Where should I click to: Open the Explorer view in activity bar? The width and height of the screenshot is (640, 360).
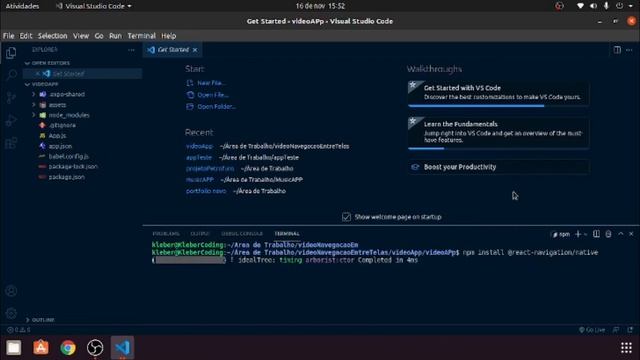pos(11,53)
